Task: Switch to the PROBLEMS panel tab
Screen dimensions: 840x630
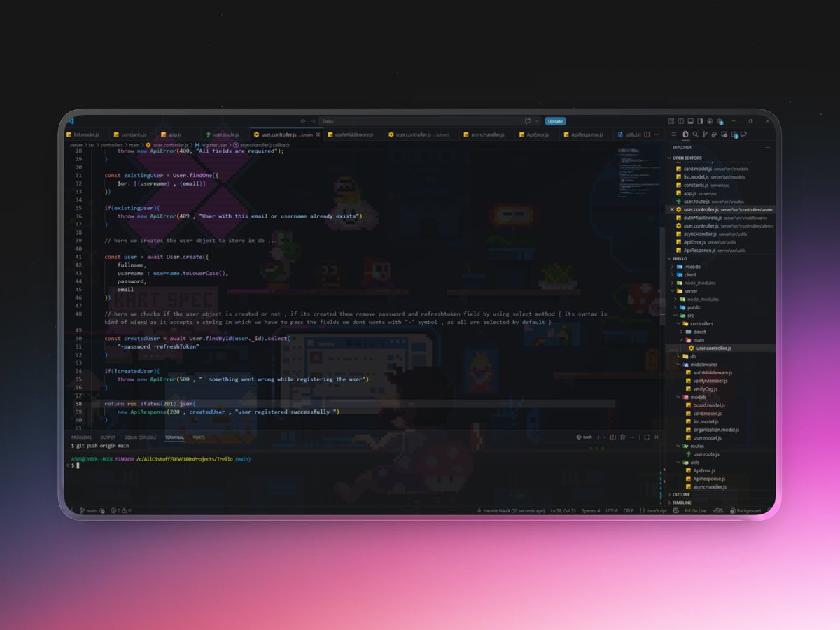Action: point(81,437)
